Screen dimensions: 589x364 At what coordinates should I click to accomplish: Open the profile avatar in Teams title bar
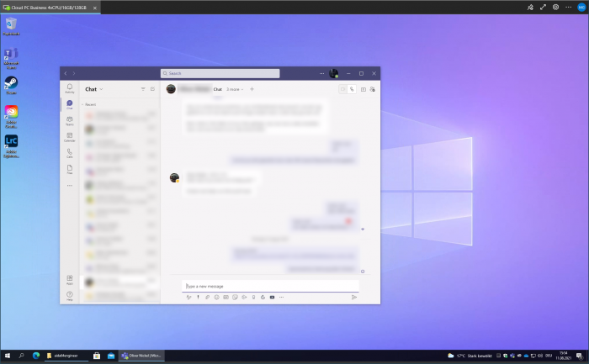[x=333, y=73]
